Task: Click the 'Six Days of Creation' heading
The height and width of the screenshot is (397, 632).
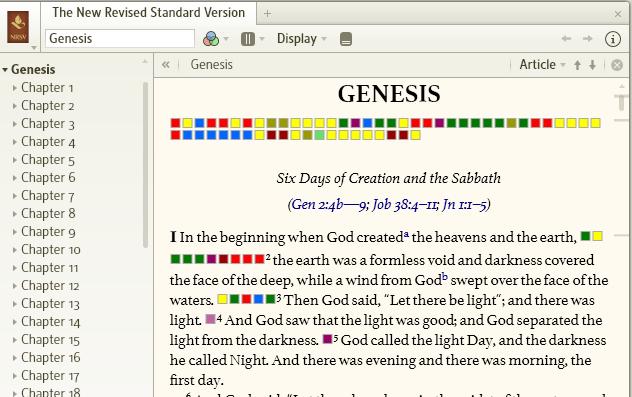Action: 389,178
